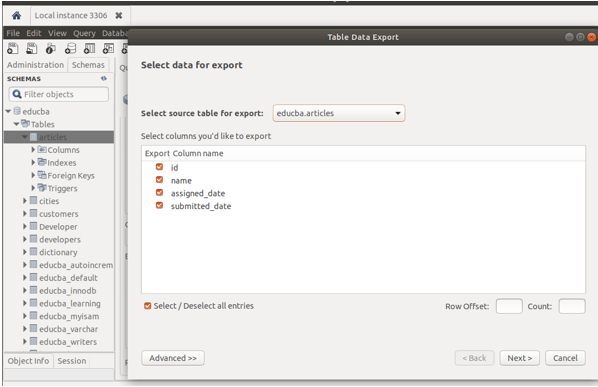
Task: Click the customers table icon
Action: (34, 213)
